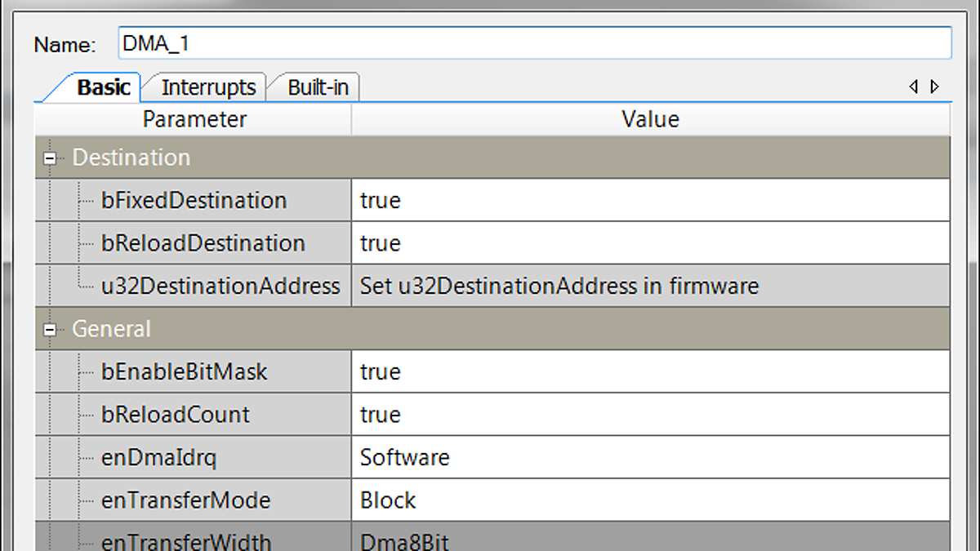Screen dimensions: 980x551
Task: Disable the bEnableBitMask parameter
Action: pos(572,371)
